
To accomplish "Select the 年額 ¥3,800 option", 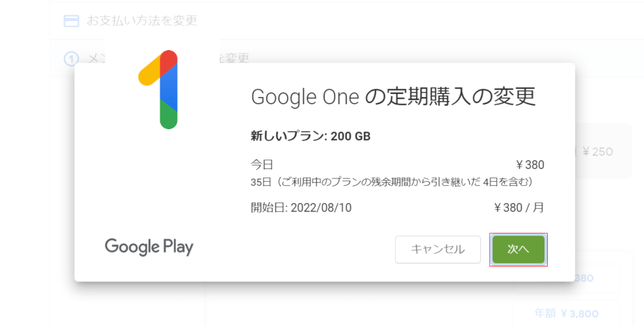I will 566,314.
